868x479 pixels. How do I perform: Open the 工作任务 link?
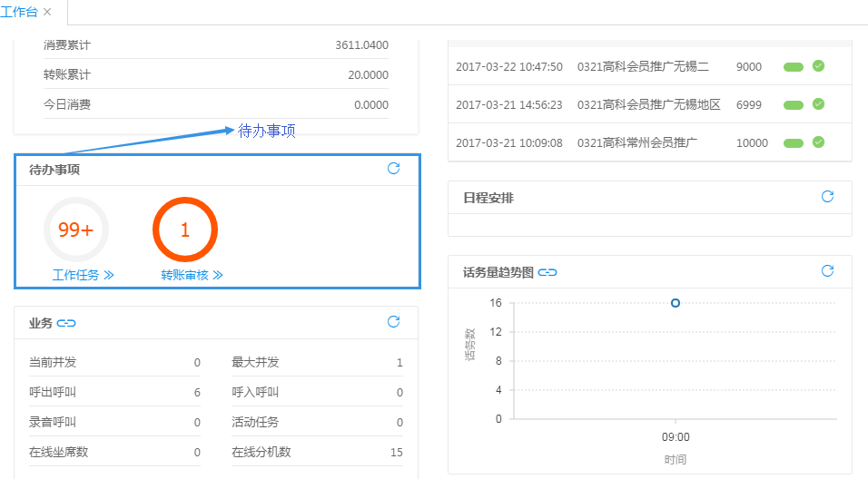83,275
